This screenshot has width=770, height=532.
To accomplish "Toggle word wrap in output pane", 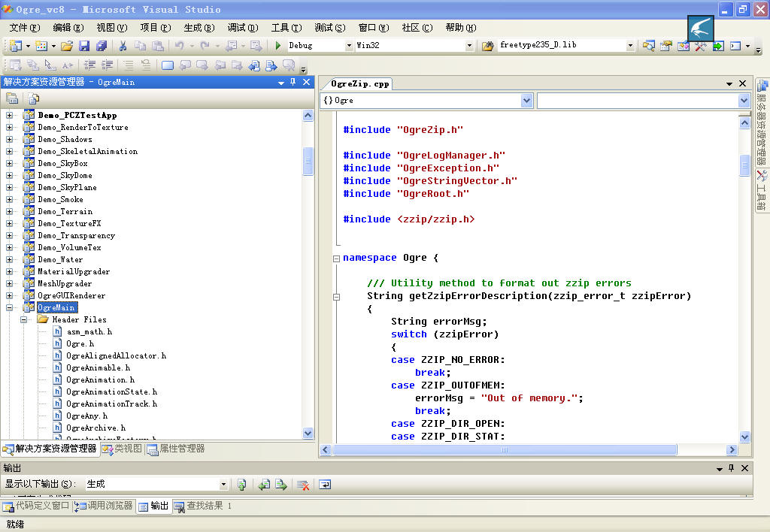I will click(325, 485).
